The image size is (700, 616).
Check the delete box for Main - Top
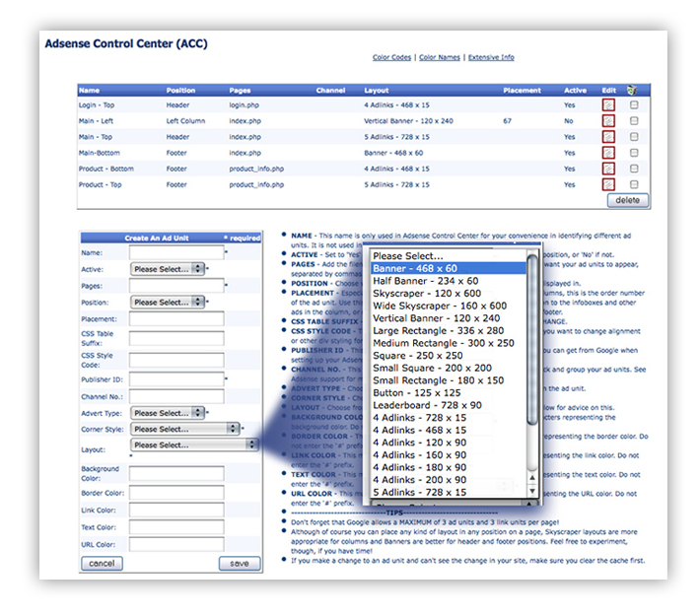tap(634, 137)
